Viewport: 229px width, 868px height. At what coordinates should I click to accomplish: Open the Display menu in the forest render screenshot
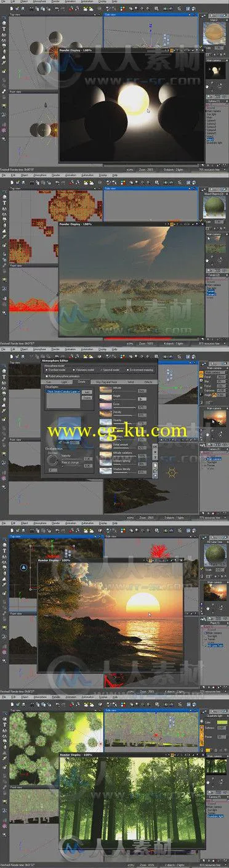[103, 698]
